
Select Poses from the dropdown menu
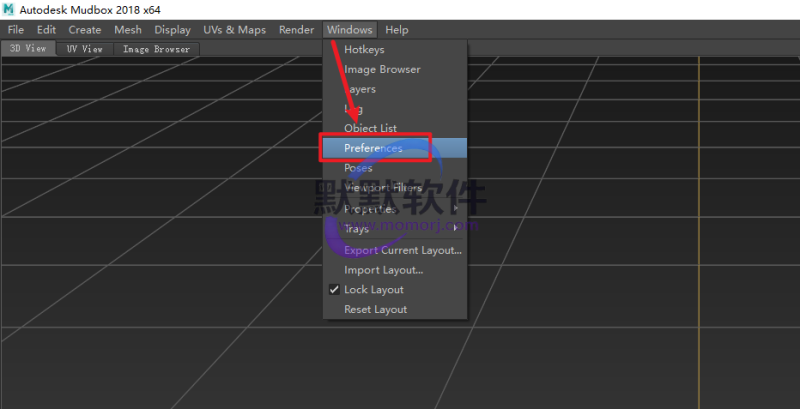358,169
